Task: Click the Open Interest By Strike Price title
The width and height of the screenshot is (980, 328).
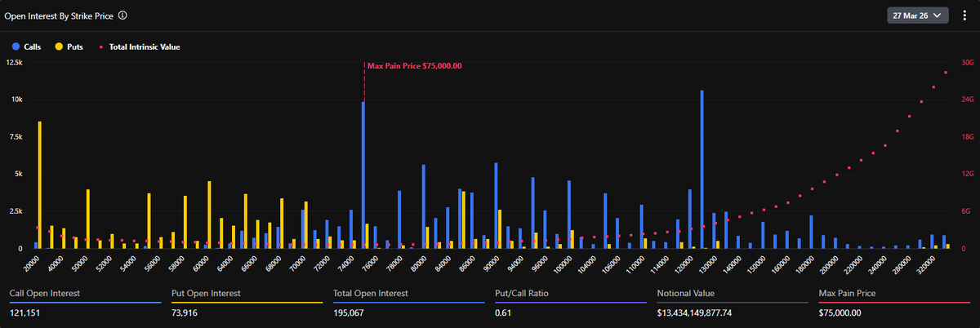Action: point(59,16)
